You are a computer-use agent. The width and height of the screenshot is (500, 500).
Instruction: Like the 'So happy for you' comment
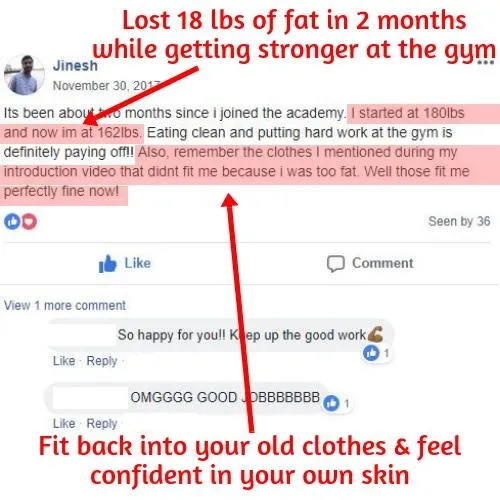click(64, 361)
